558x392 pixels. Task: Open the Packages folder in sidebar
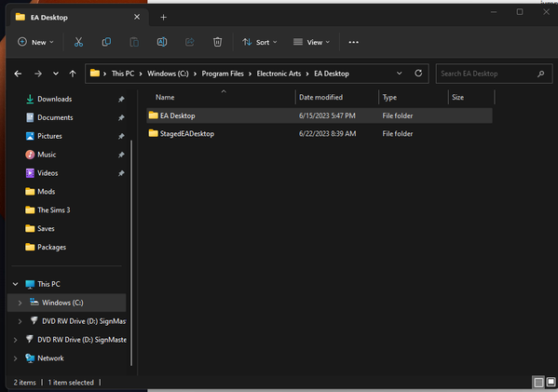point(51,248)
